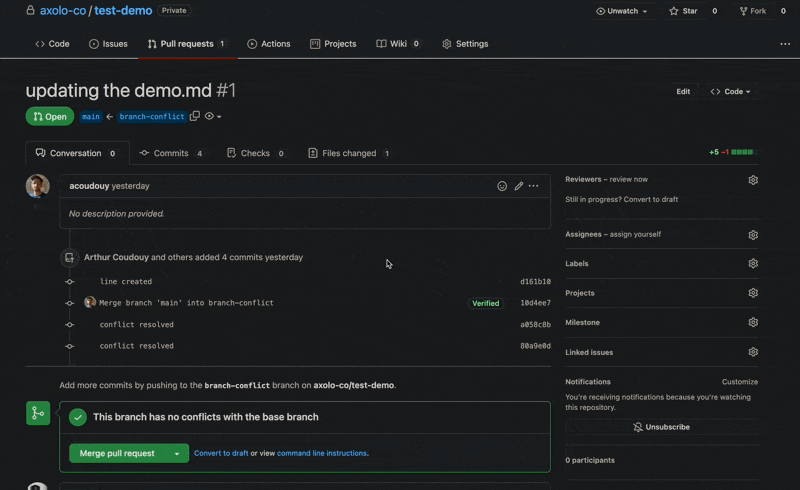Open commit hash d161b10

pos(535,281)
